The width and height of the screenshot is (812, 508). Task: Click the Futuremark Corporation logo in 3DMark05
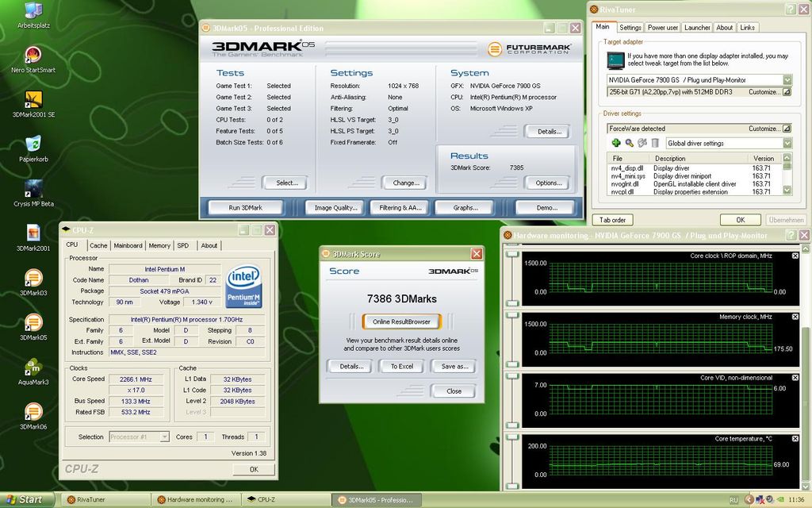tap(529, 48)
